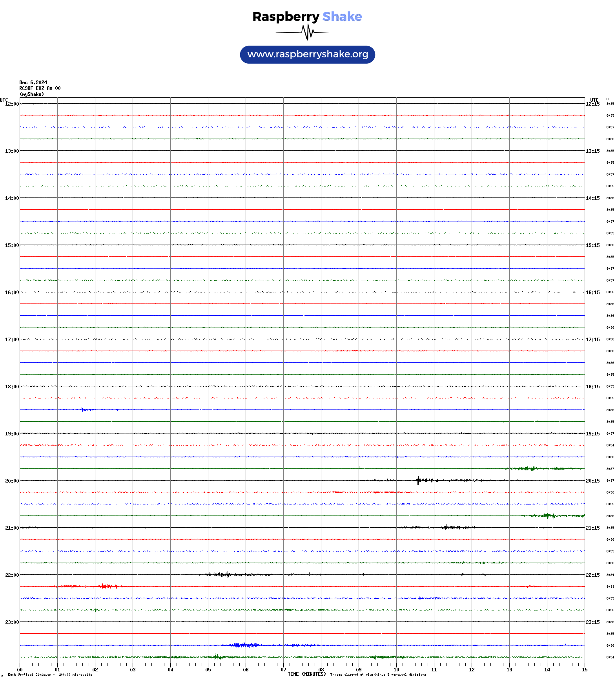Click the 23:15 right time label
Screen dimensions: 616x680
point(593,622)
